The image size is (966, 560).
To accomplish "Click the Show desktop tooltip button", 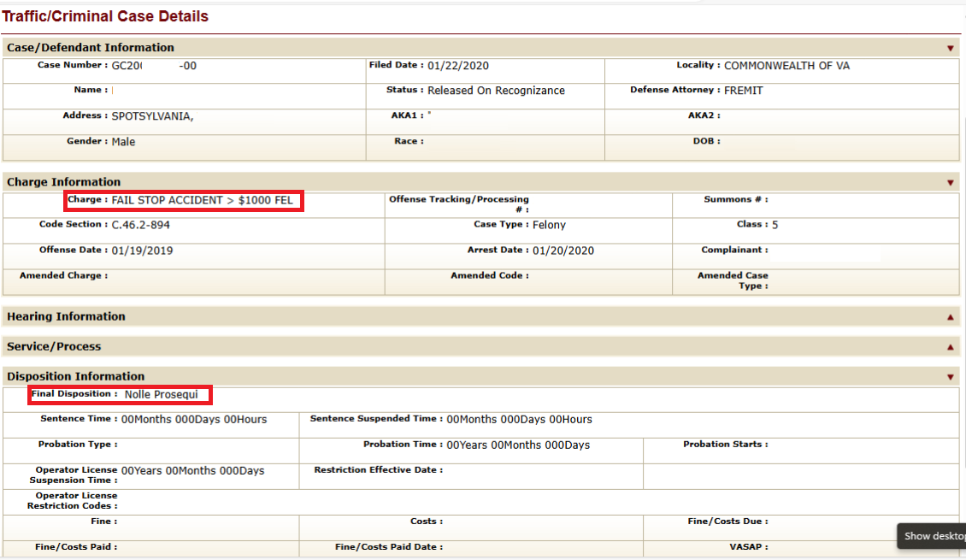I will [x=932, y=536].
